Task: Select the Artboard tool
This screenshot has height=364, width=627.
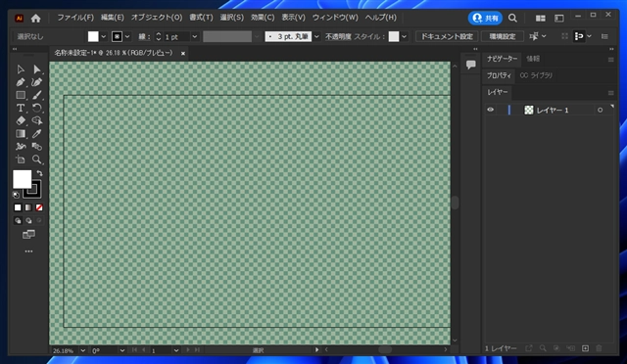Action: click(21, 159)
